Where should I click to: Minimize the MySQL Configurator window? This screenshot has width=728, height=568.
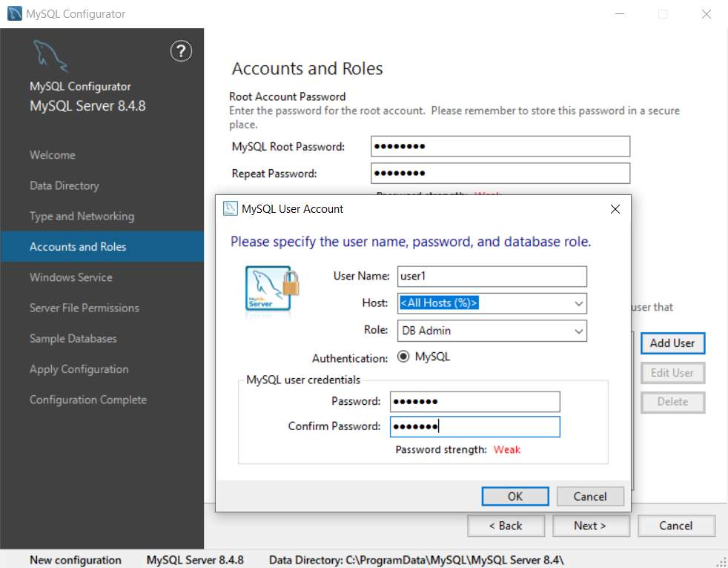pos(620,14)
